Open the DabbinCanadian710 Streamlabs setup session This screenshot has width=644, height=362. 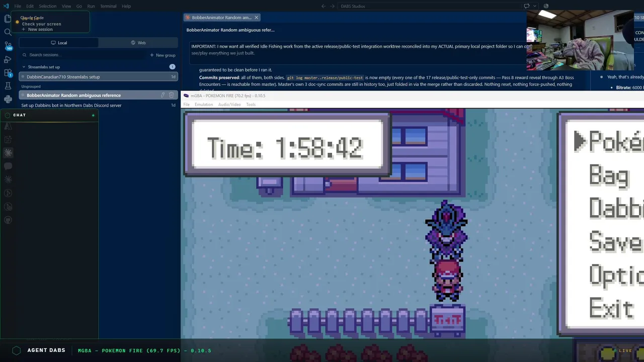pyautogui.click(x=99, y=77)
